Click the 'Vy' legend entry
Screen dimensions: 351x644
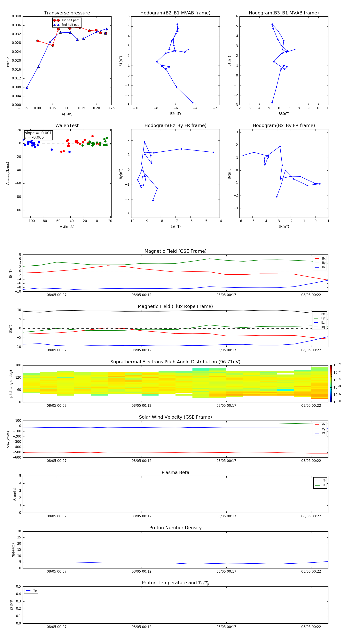point(320,429)
